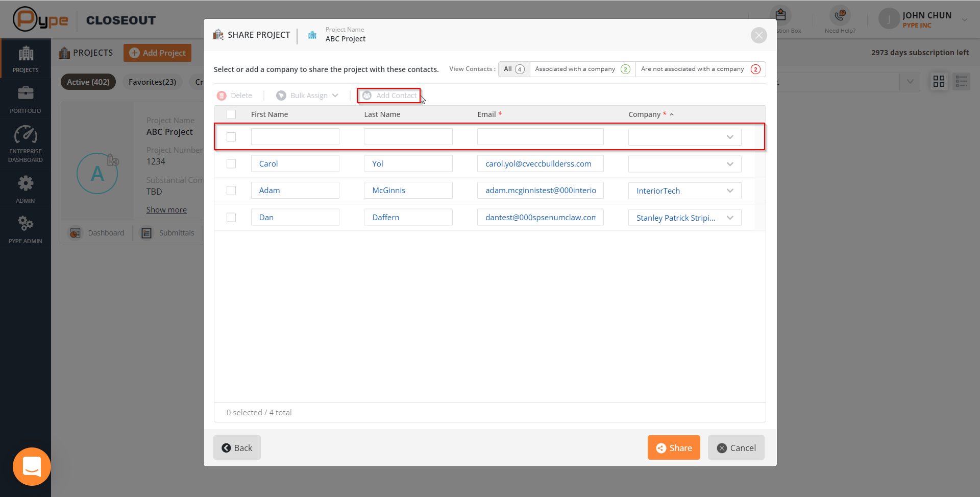Screen dimensions: 980x497
Task: Open the Enterprise Dashboard sidebar item
Action: [26, 144]
